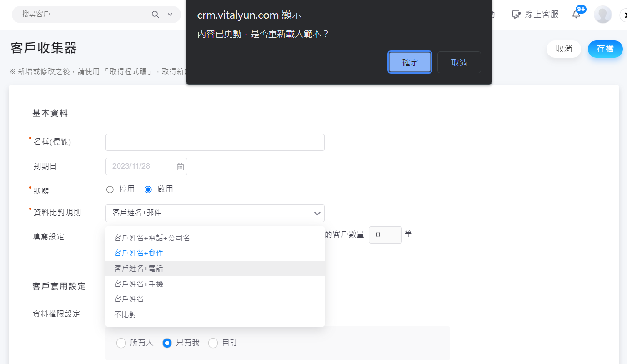The width and height of the screenshot is (627, 364).
Task: Open the notification bell icon
Action: click(x=576, y=14)
